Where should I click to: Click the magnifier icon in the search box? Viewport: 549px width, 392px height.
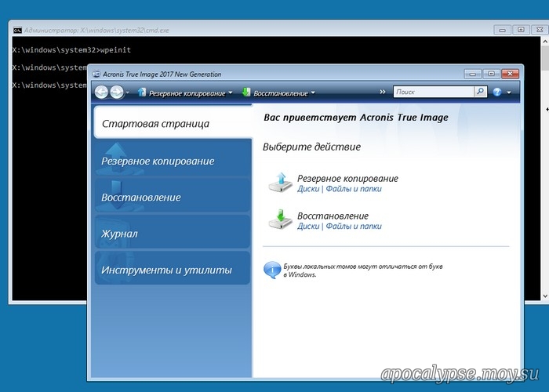coord(480,92)
